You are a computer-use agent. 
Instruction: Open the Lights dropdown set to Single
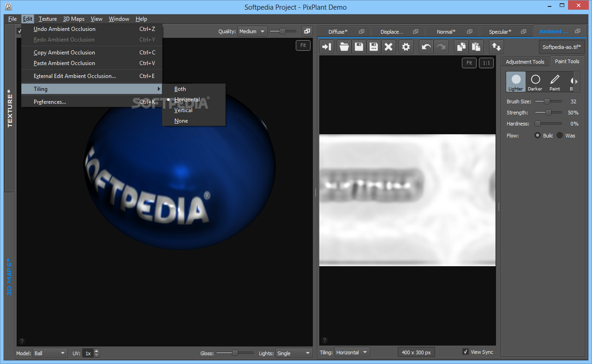pos(294,353)
